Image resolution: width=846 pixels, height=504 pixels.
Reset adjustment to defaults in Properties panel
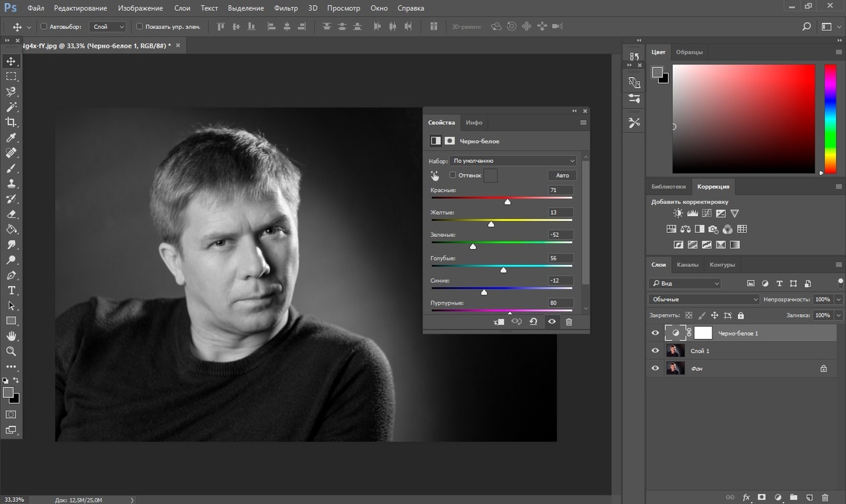[x=533, y=322]
